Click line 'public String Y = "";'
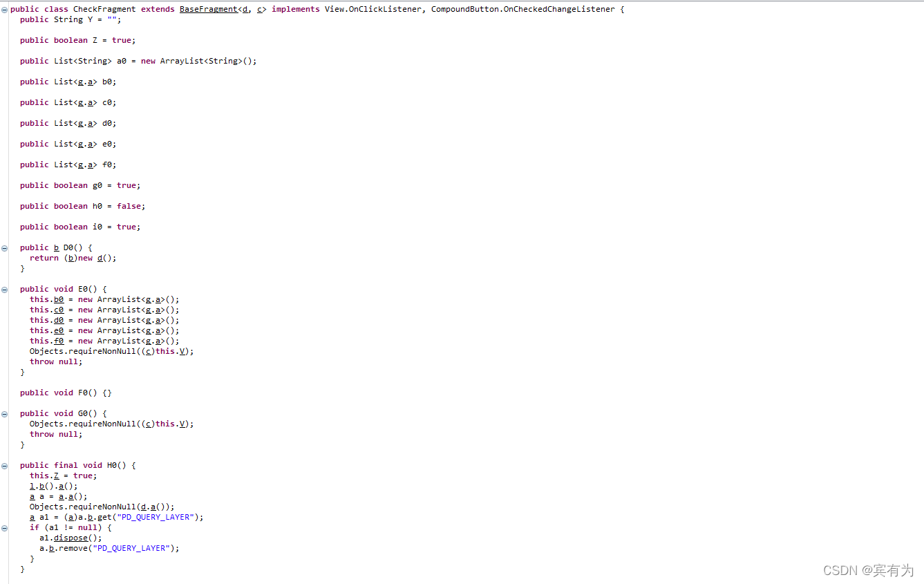 point(70,19)
